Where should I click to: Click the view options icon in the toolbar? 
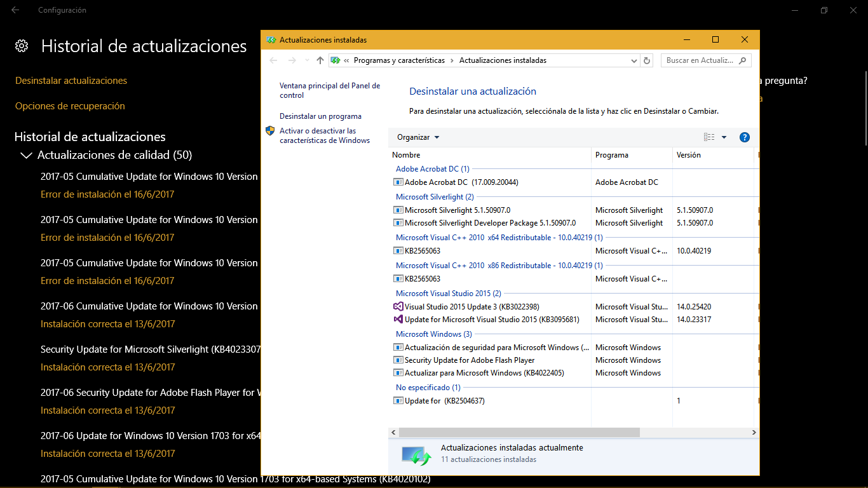tap(709, 137)
